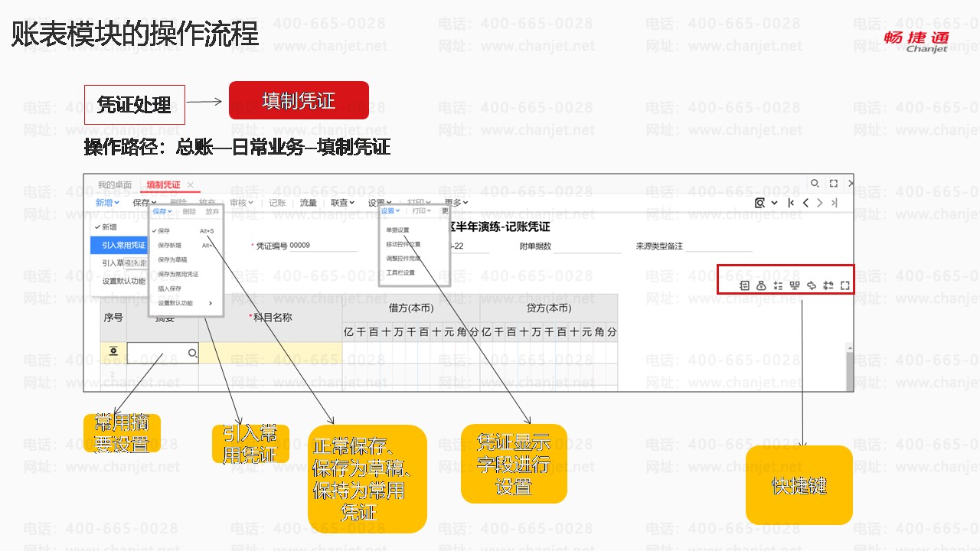This screenshot has width=980, height=551.
Task: Go to the next voucher
Action: [820, 203]
